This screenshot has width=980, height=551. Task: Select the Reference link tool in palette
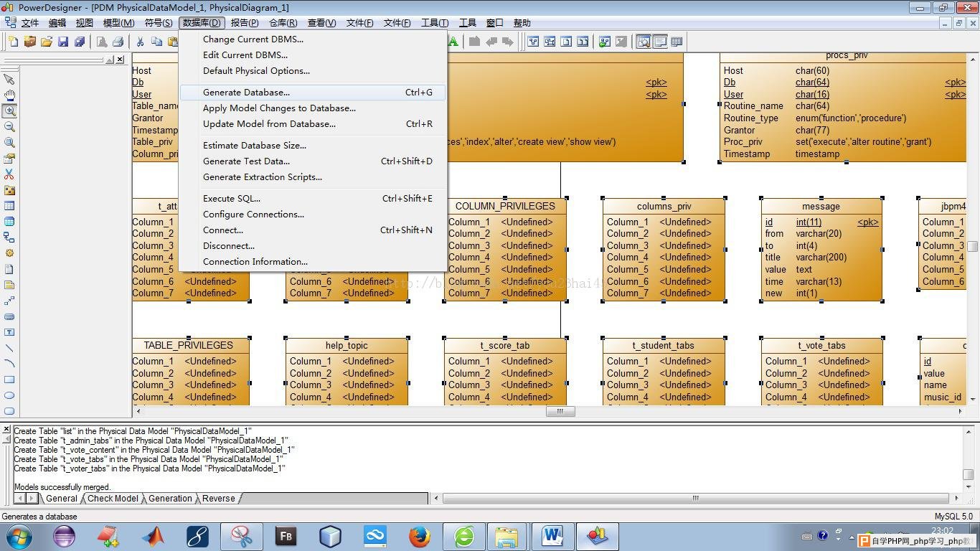point(9,237)
